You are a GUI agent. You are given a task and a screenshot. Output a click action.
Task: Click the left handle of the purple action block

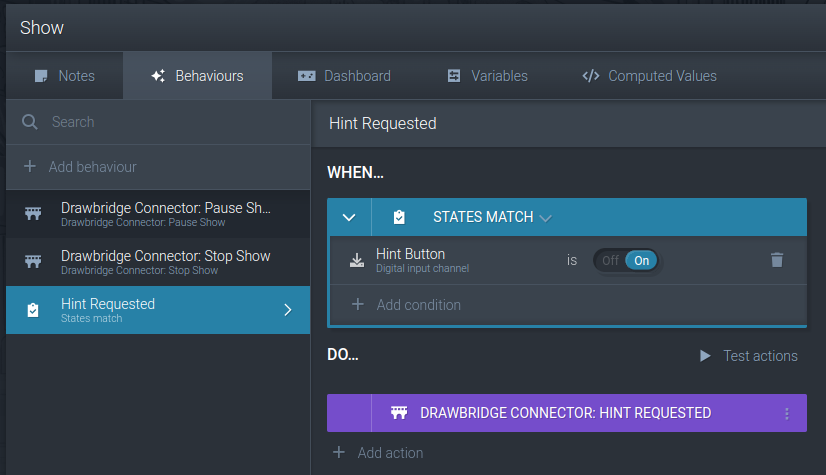click(x=349, y=413)
